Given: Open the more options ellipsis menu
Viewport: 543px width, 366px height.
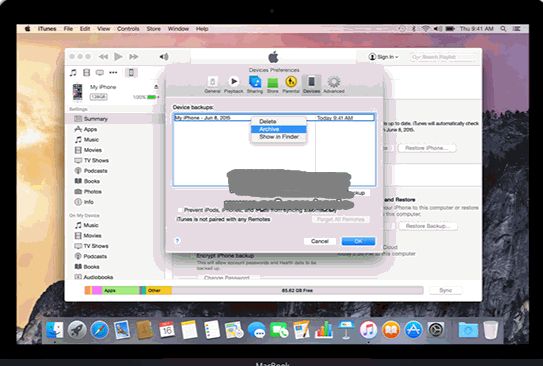Looking at the screenshot, I should pyautogui.click(x=113, y=73).
